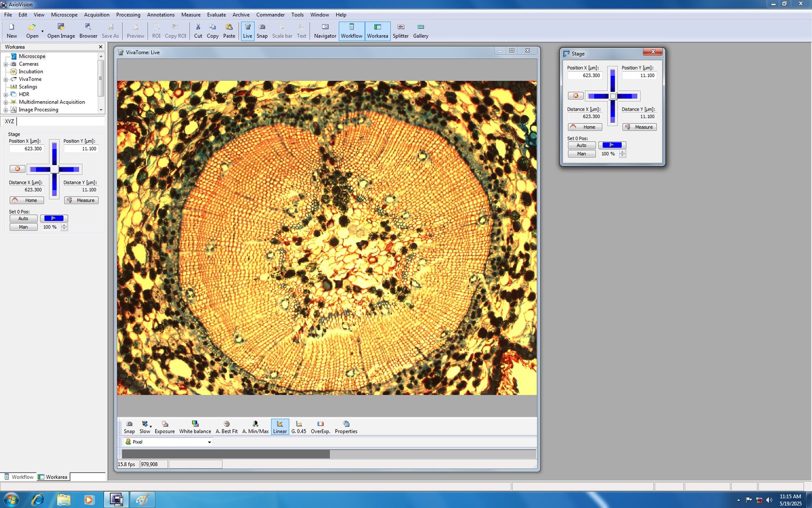This screenshot has height=508, width=812.
Task: Start stage motion with the blue play slider
Action: tap(612, 145)
